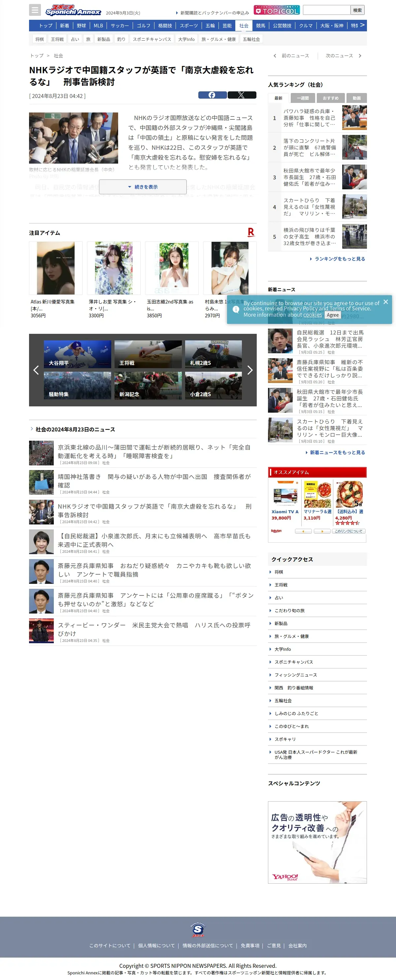Open the 野球 nav tab

[x=82, y=25]
